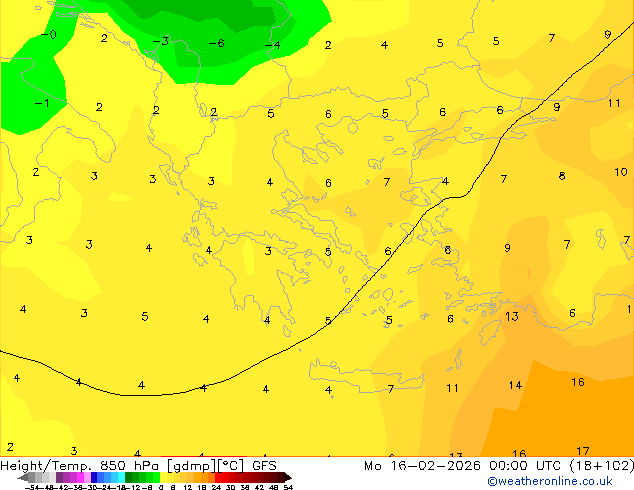Click the yellow segment of the temperature color scale
Image resolution: width=634 pixels, height=490 pixels.
pyautogui.click(x=163, y=477)
